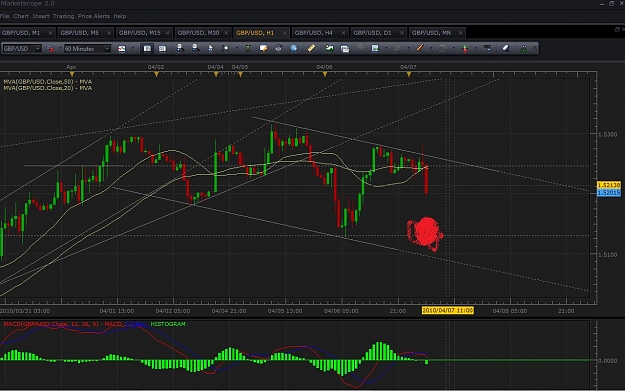
Task: Click the add indicator chart icon
Action: pyautogui.click(x=375, y=48)
